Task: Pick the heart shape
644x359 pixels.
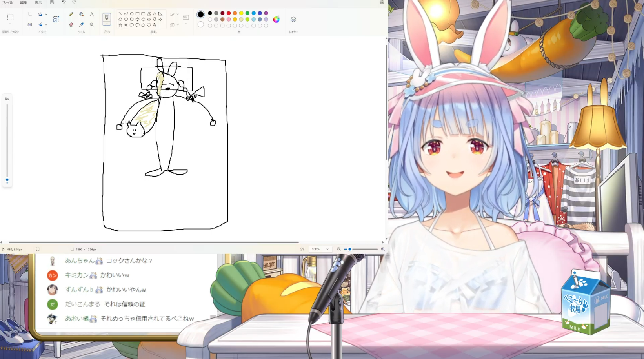Action: pyautogui.click(x=149, y=25)
